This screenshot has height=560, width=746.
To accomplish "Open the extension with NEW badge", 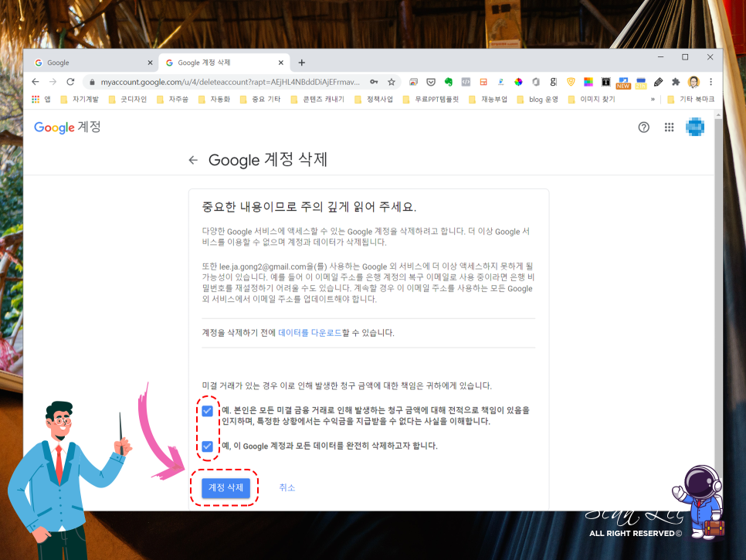I will [x=623, y=83].
